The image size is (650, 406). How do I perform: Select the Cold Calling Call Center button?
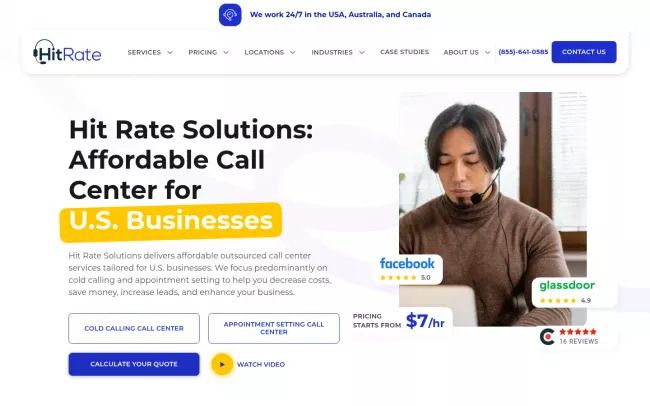134,328
